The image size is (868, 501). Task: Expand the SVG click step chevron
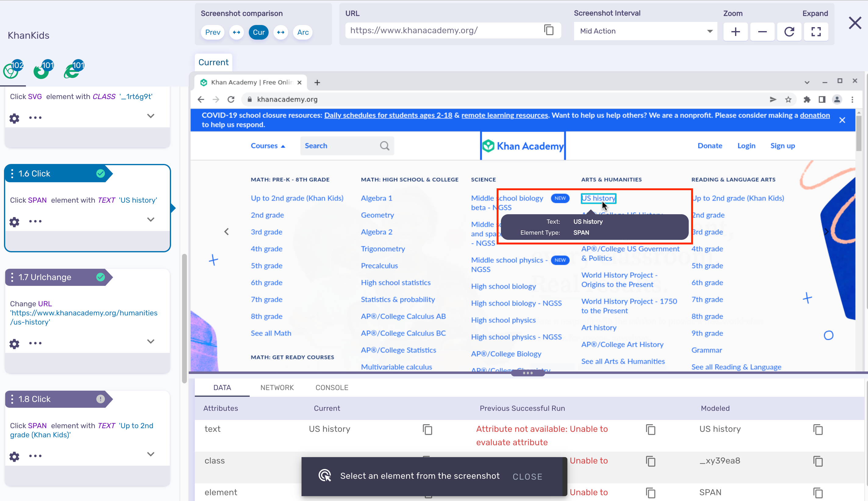(151, 116)
